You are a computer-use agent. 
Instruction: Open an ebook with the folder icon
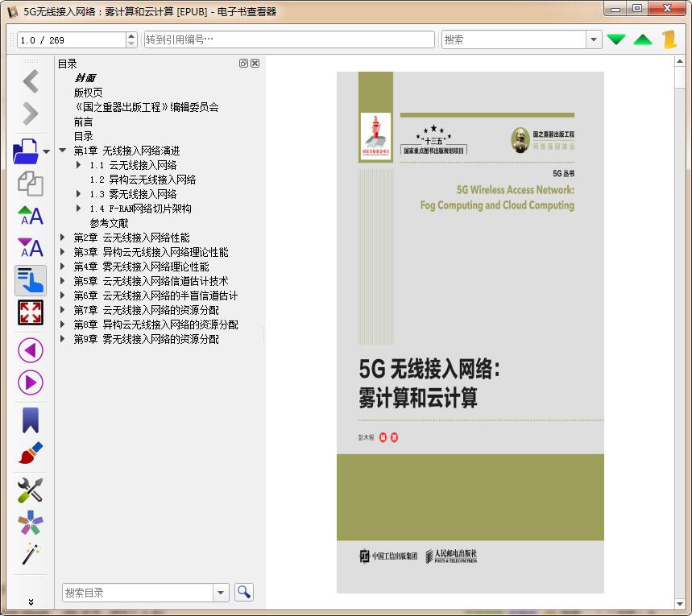coord(26,151)
